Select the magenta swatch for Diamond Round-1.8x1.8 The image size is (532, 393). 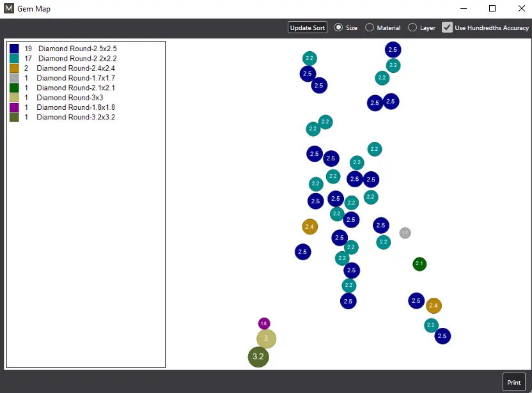tap(14, 107)
